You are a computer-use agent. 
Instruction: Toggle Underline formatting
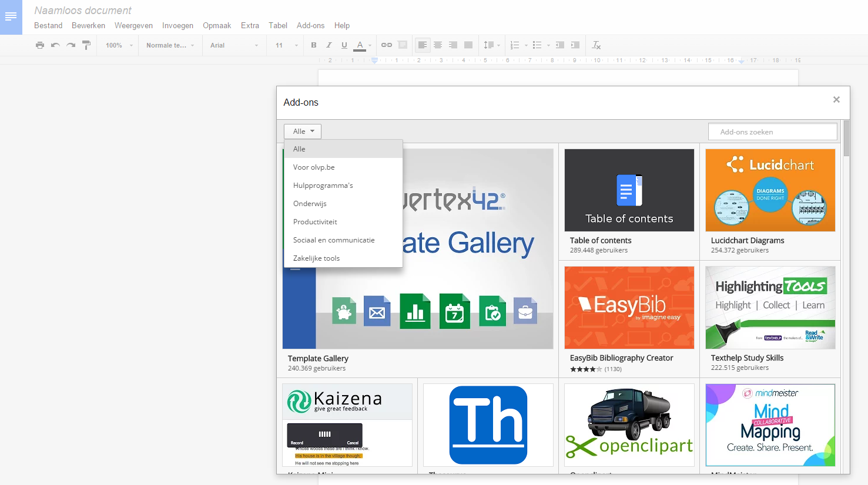click(x=344, y=45)
